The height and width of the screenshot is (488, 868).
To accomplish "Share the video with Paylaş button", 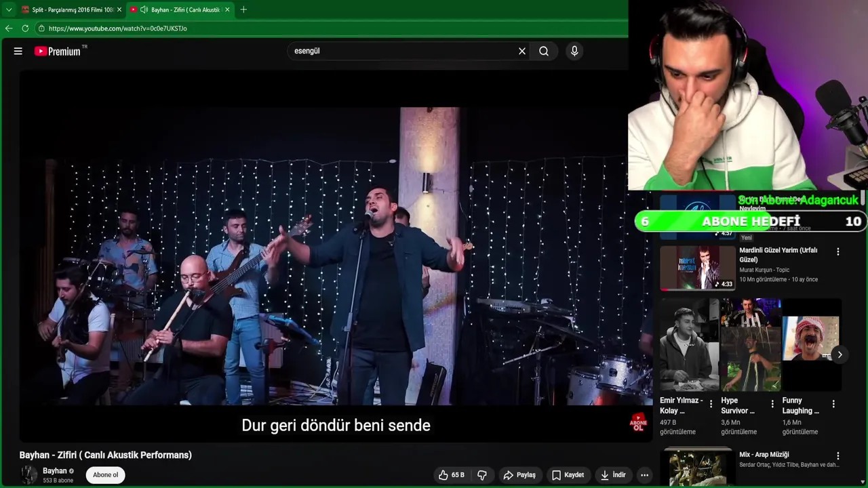I will pyautogui.click(x=519, y=475).
